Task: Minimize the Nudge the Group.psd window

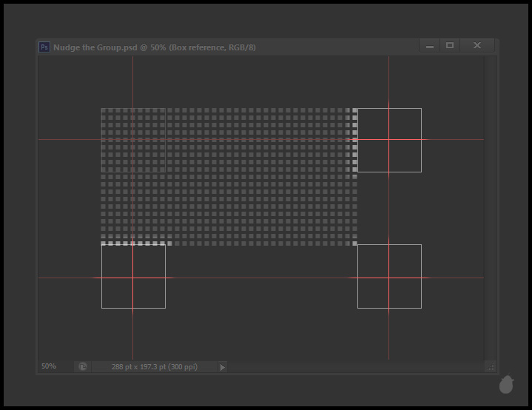Action: (429, 46)
